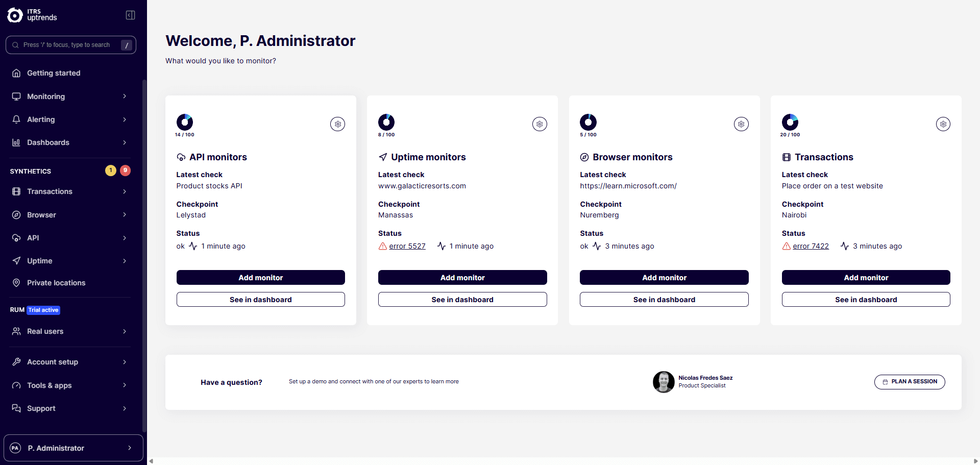The image size is (980, 465).
Task: Click the Uptime monitors paper-plane icon
Action: (382, 157)
